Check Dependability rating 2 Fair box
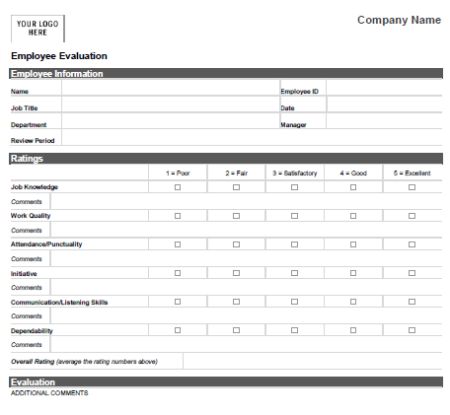Image resolution: width=450 pixels, height=415 pixels. click(236, 330)
